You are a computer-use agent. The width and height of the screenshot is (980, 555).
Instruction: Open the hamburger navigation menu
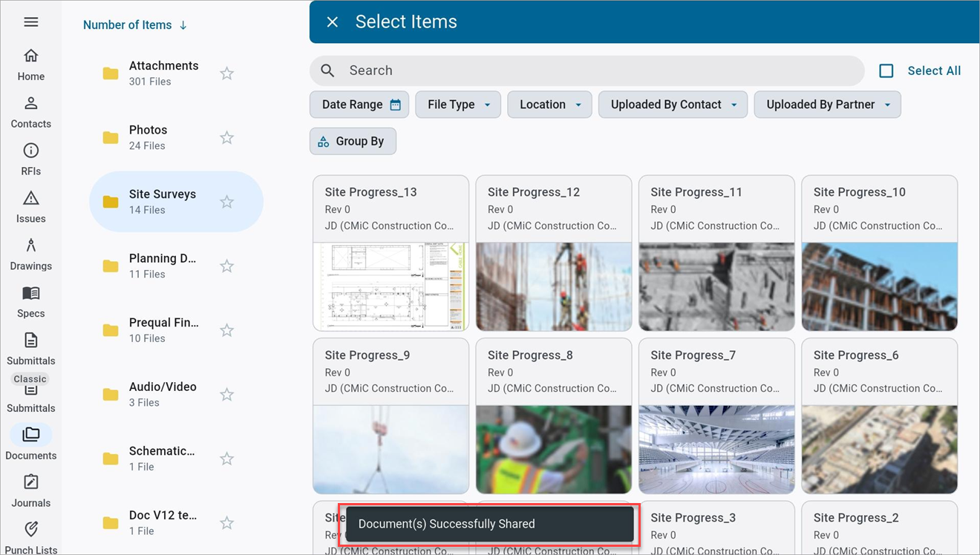pos(30,22)
